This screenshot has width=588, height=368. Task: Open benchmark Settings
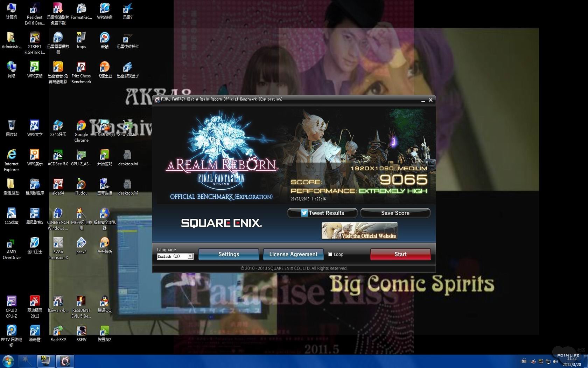(x=229, y=254)
